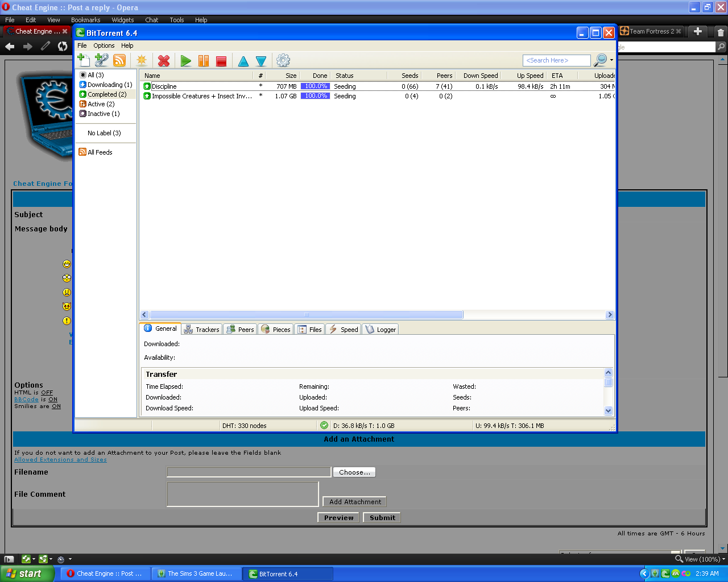Open the Preferences gear icon

(283, 60)
